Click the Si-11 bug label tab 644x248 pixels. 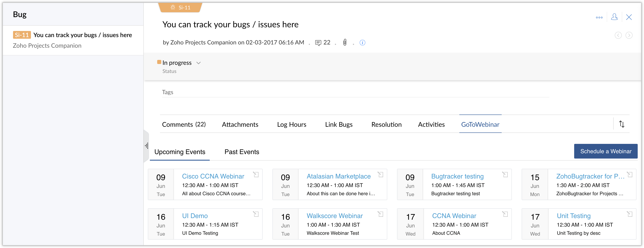click(180, 8)
